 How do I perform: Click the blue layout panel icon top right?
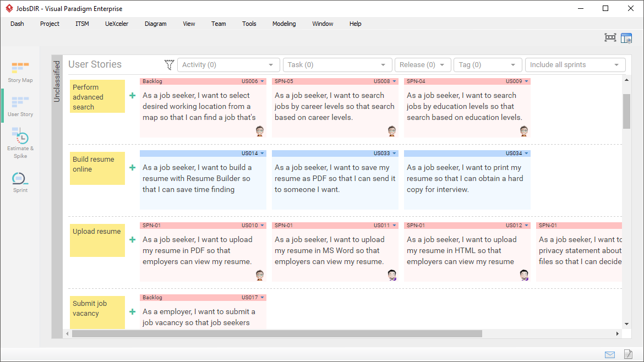(x=626, y=37)
